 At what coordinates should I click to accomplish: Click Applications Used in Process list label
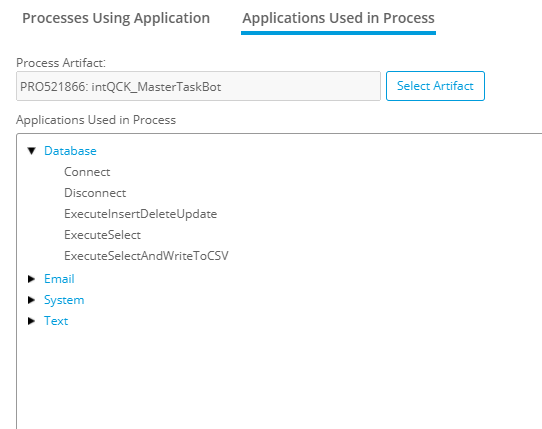pyautogui.click(x=96, y=120)
